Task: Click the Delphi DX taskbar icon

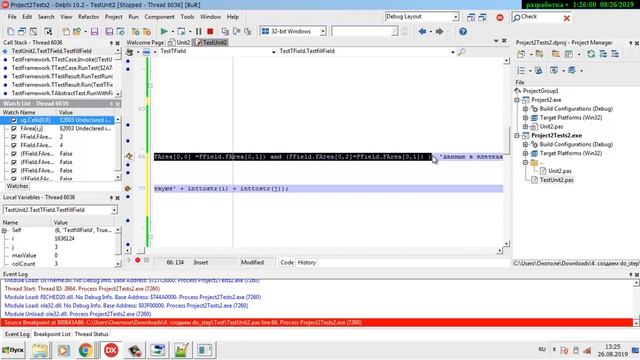Action: 111,350
